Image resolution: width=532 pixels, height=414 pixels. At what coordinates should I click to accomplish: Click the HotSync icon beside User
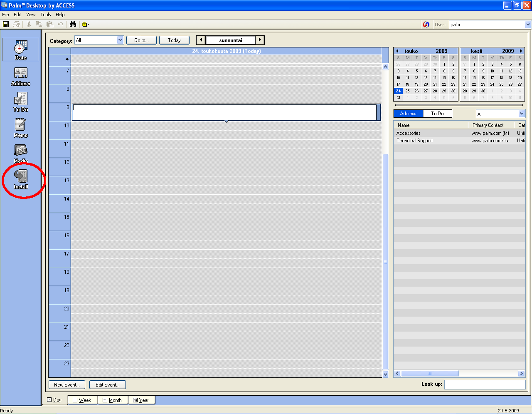point(426,25)
